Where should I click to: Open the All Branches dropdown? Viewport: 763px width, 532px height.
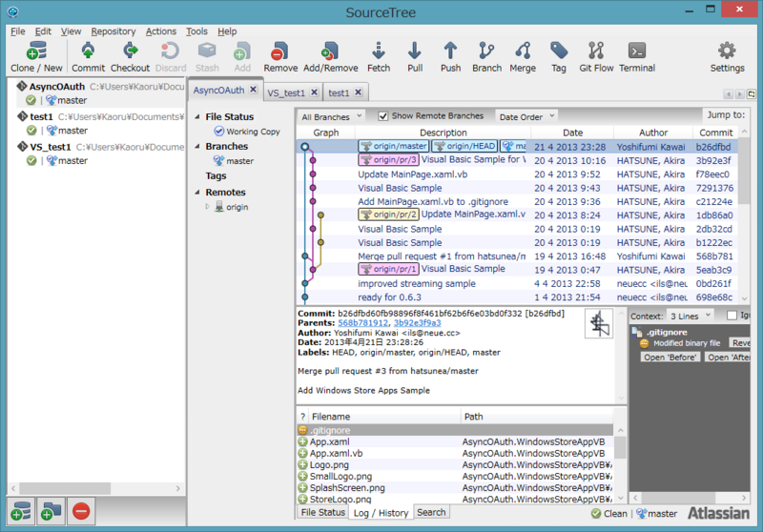coord(331,116)
